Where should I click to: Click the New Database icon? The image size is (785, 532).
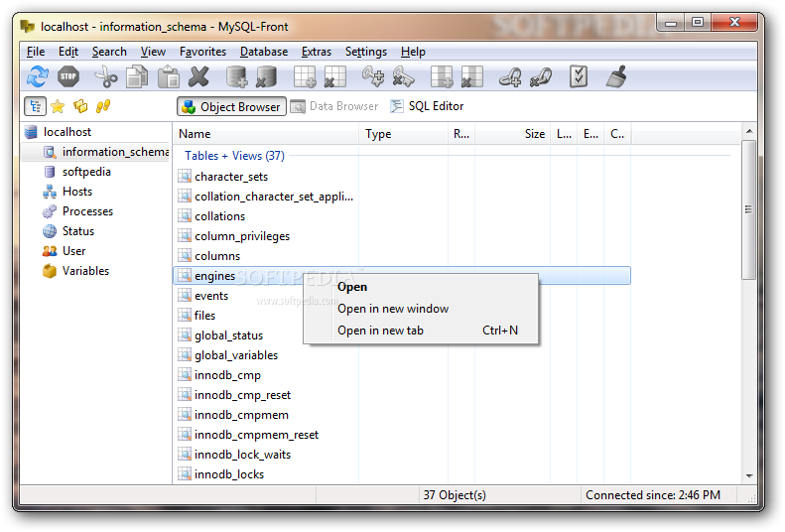236,76
